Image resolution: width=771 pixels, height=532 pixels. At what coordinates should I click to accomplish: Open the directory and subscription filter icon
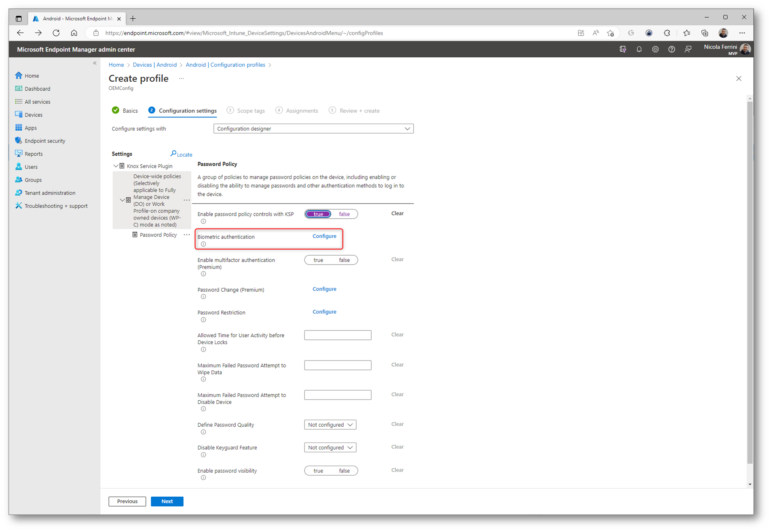click(x=623, y=49)
